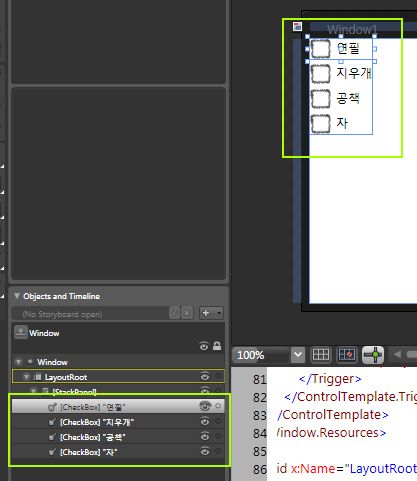Click the 100% zoom value field
Screen dimensions: 417x481
tap(262, 355)
